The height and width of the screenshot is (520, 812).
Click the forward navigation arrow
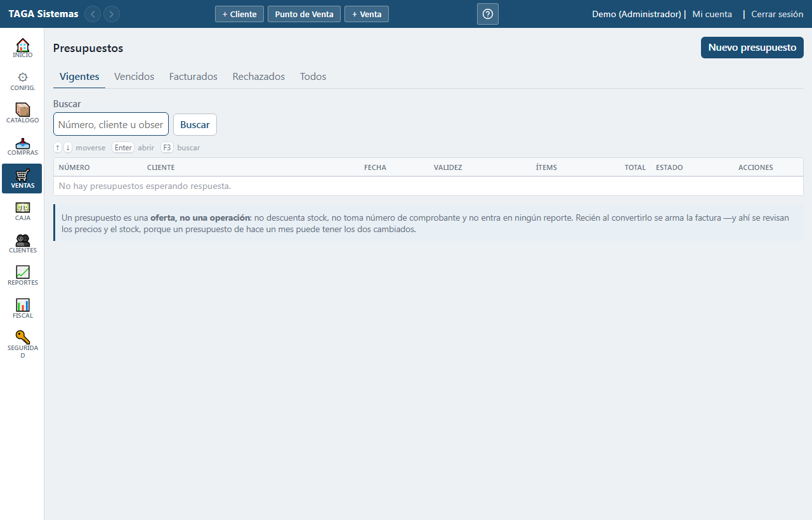point(112,14)
